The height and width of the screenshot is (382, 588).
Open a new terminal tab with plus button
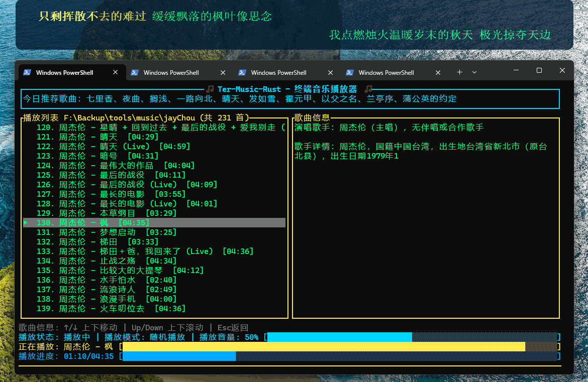[x=459, y=72]
